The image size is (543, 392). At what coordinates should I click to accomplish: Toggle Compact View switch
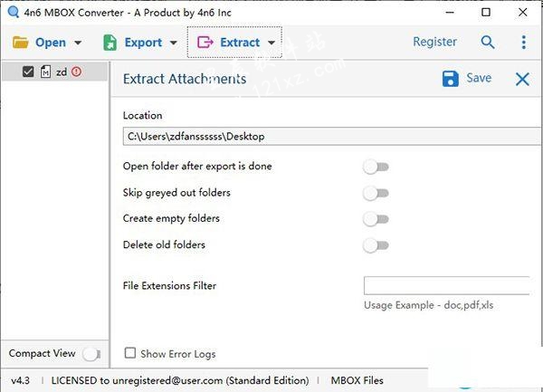click(91, 354)
